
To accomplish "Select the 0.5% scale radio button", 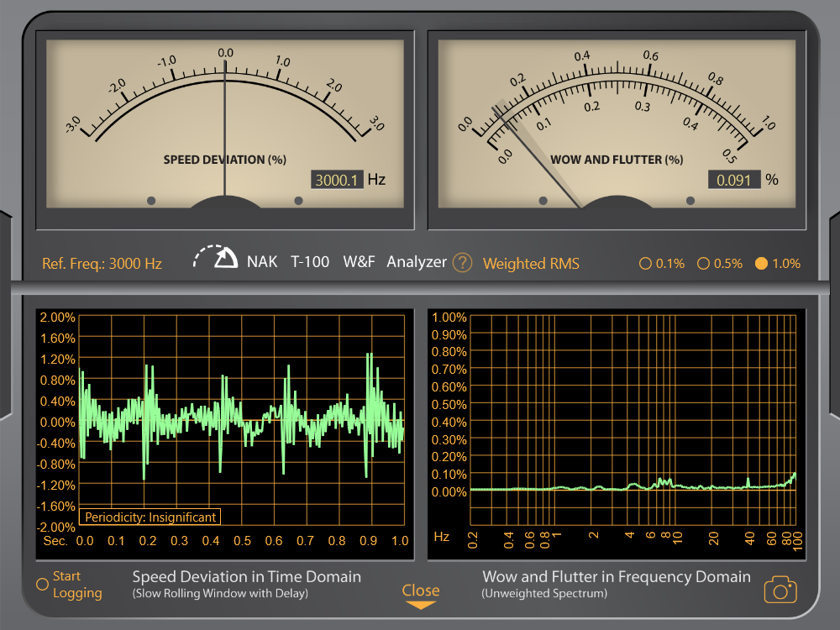I will [x=703, y=264].
